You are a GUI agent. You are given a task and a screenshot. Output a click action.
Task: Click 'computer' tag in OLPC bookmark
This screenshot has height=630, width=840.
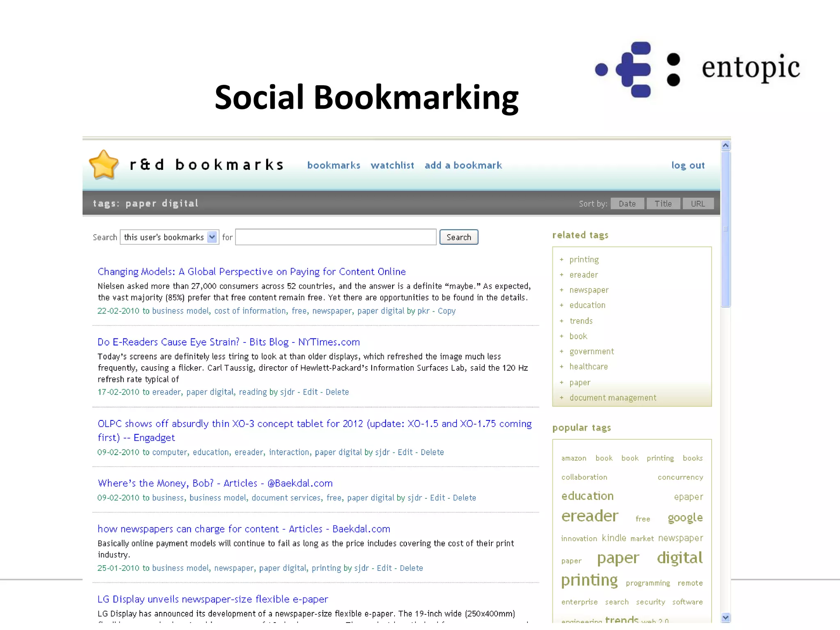[170, 452]
